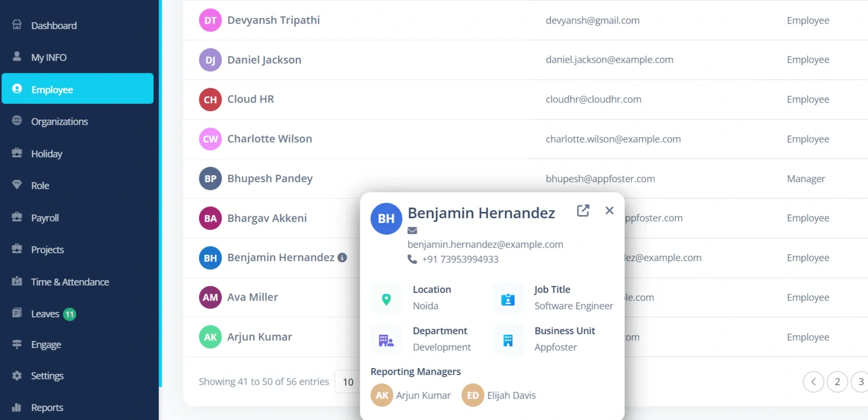Click the Department building icon

[x=386, y=340]
